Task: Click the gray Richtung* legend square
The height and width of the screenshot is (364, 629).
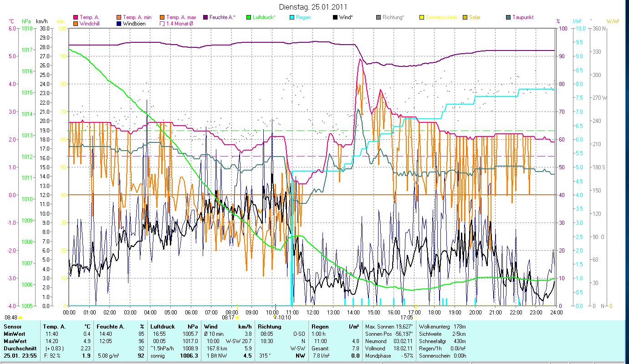Action: (378, 17)
